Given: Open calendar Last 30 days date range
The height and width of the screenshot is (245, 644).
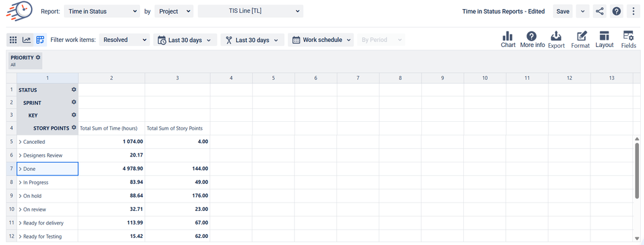Looking at the screenshot, I should click(185, 40).
